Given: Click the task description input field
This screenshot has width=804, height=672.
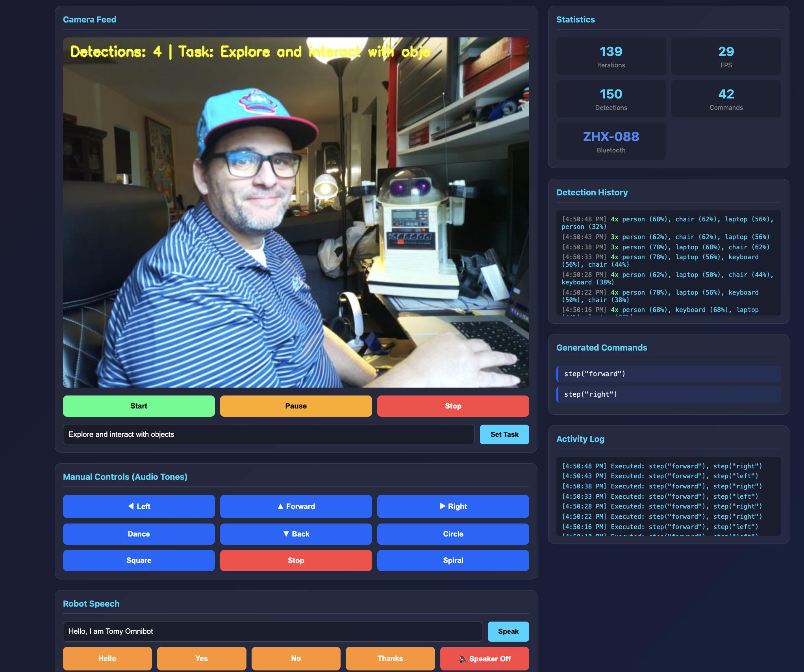Looking at the screenshot, I should [x=269, y=434].
